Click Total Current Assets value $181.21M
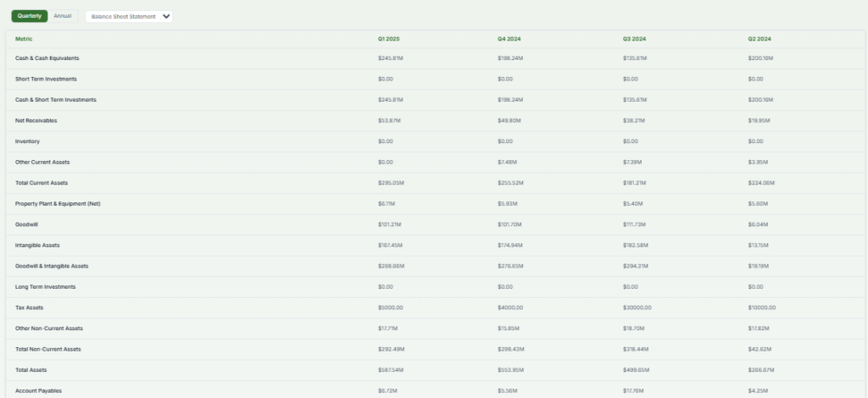 tap(634, 183)
